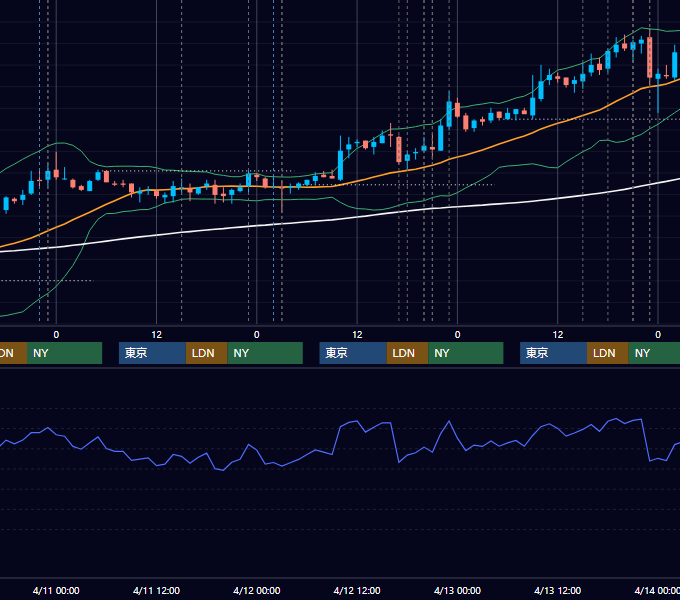
Task: Click the 4/12 00:00 date label
Action: click(257, 590)
